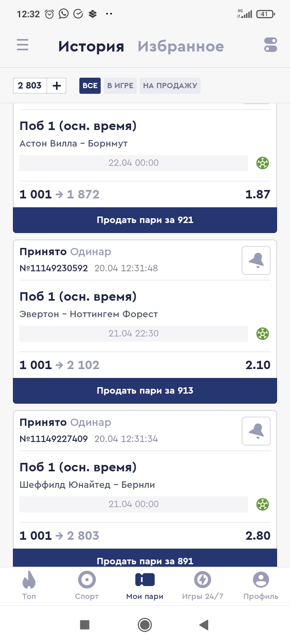Switch to the Избранное tab
Screen dimensions: 290x644
click(x=180, y=47)
